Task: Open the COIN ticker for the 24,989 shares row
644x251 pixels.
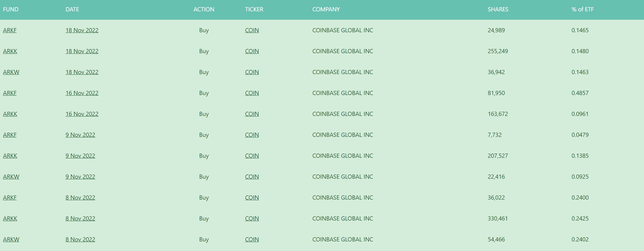Action: pos(252,30)
